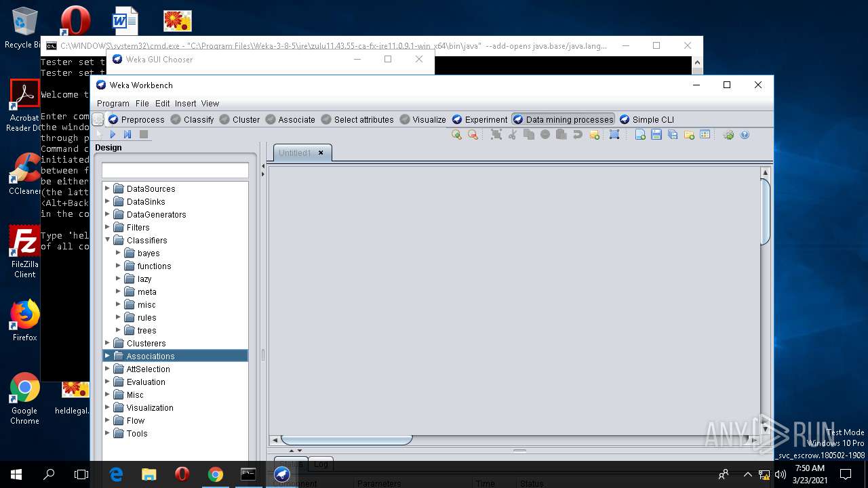Expand the bayes subfolder arrow

point(118,253)
